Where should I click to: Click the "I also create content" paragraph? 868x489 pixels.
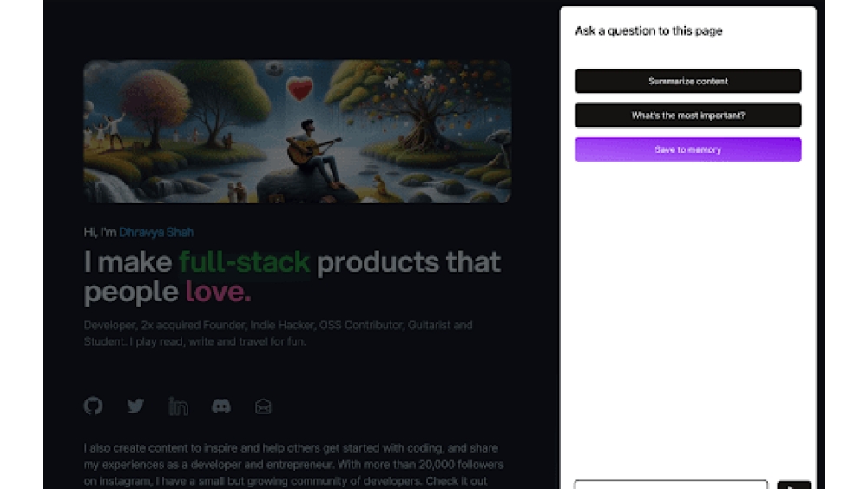click(293, 466)
